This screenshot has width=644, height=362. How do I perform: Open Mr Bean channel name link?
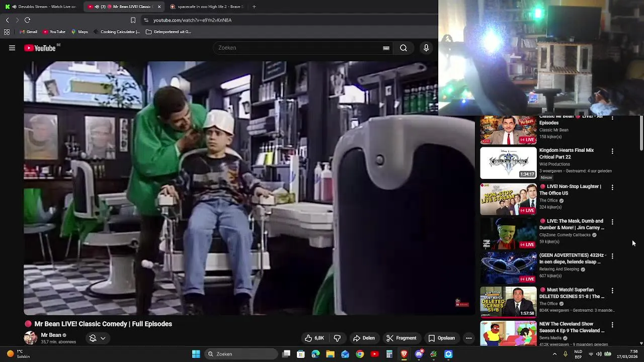(x=51, y=335)
